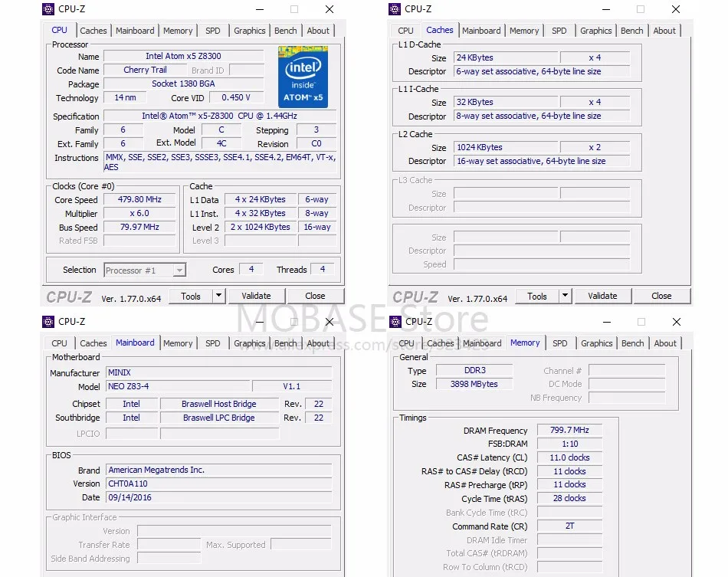
Task: Click memory Size value 3898 MBytes
Action: (474, 384)
